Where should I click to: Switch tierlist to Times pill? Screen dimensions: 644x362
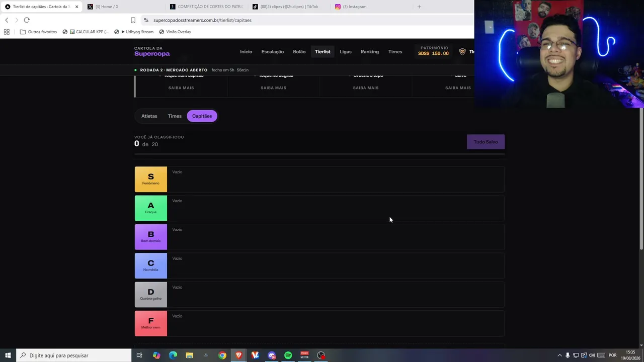tap(175, 116)
